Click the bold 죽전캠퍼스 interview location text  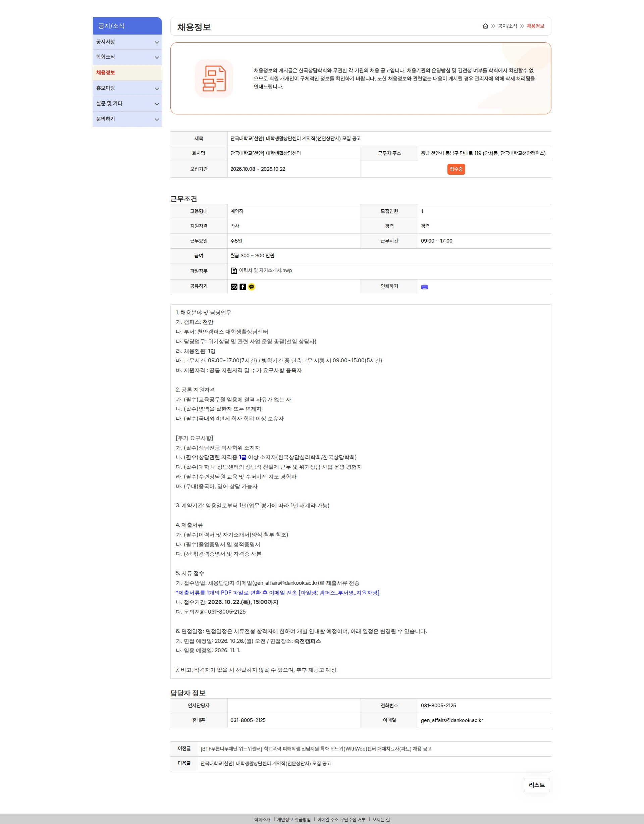click(308, 641)
